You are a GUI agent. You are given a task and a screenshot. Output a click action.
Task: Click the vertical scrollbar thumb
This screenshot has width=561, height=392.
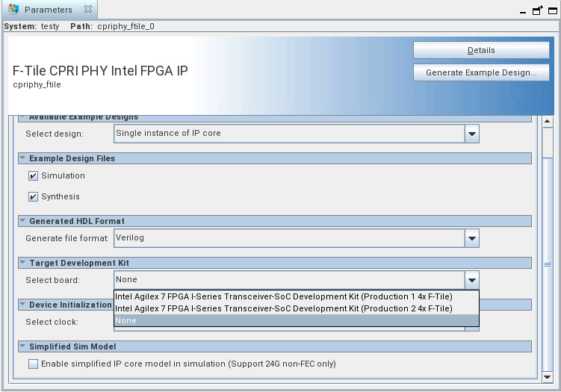coord(548,264)
